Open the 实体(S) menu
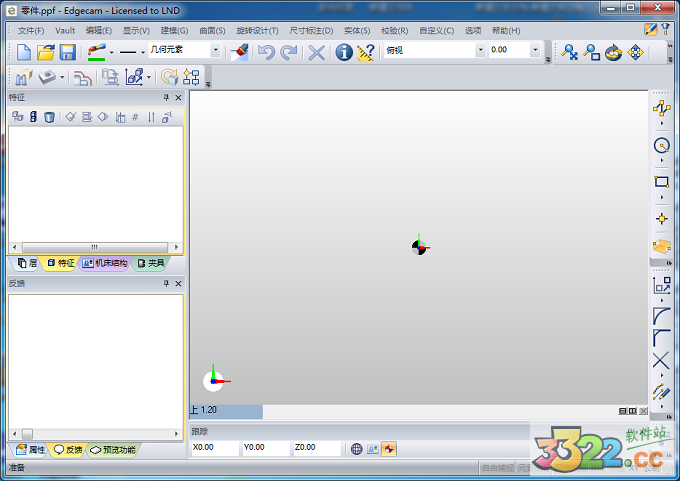 (x=357, y=31)
